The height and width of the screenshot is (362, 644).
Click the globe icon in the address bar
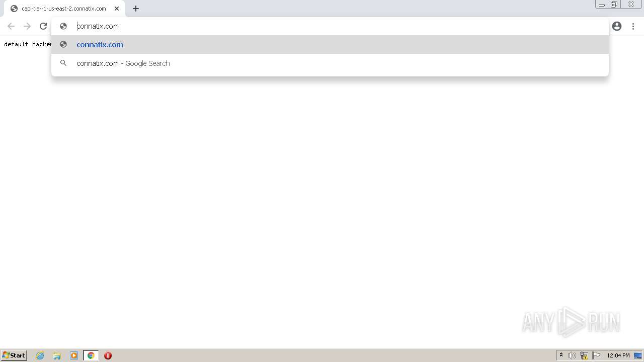(x=63, y=26)
